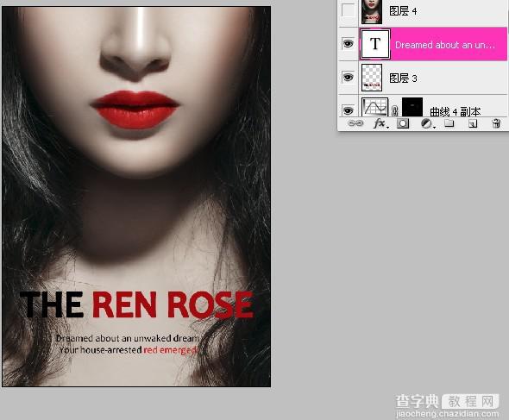Open the adjustment layer menu
The width and height of the screenshot is (509, 420).
click(x=427, y=123)
